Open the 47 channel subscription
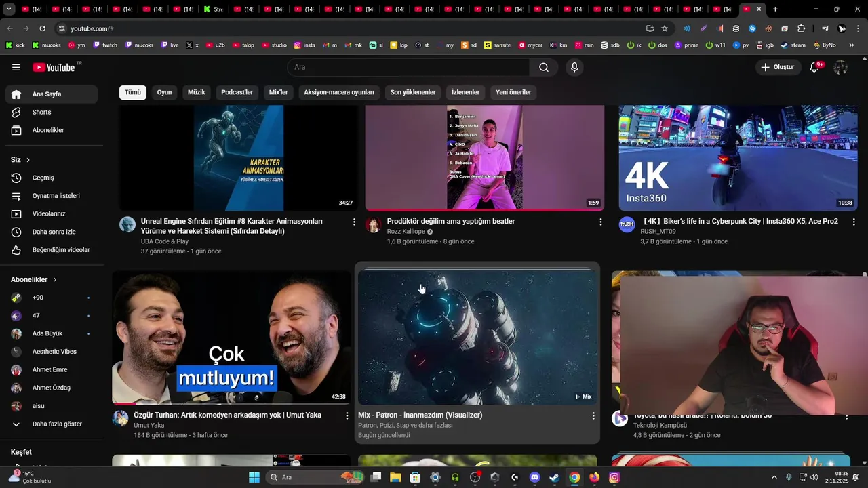This screenshot has width=868, height=488. (52, 315)
